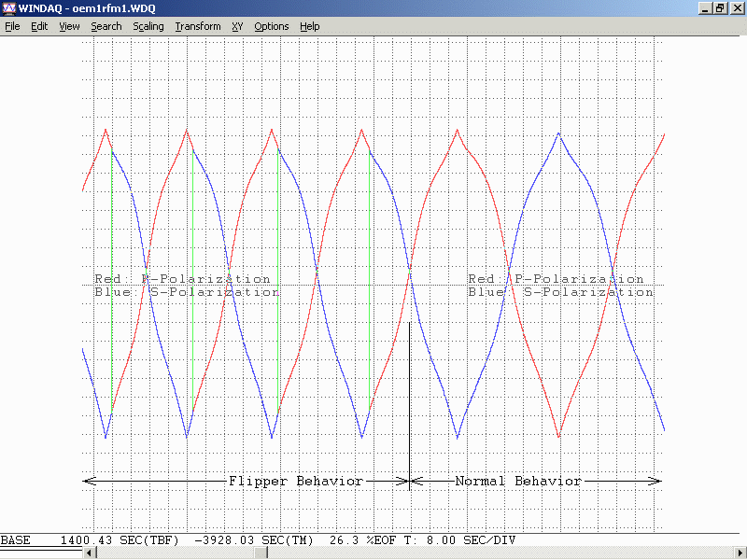Open the Options menu
747x560 pixels.
271,26
